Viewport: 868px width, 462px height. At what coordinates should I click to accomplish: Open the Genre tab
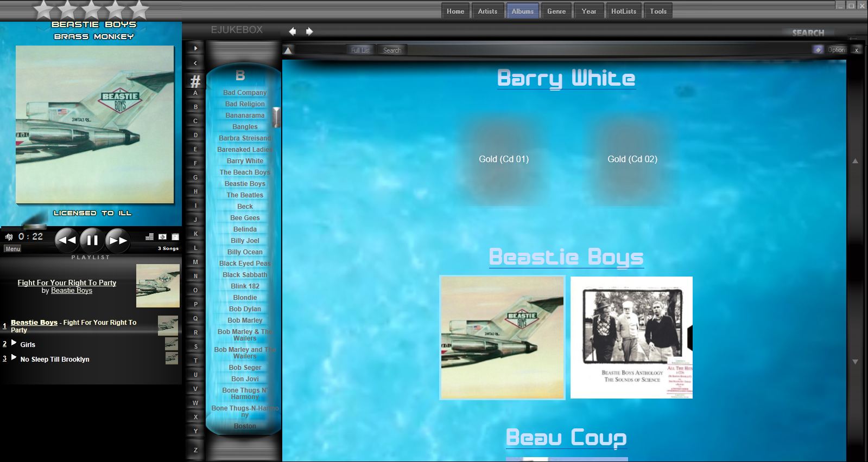coord(556,11)
